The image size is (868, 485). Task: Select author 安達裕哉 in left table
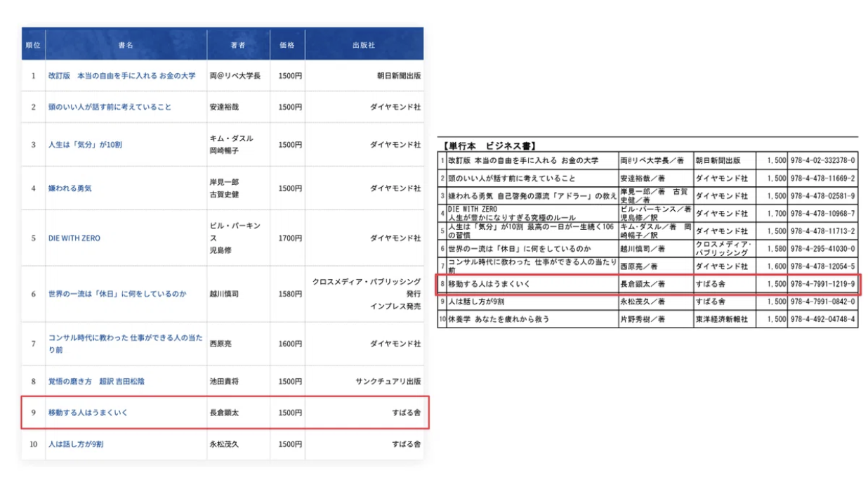click(225, 107)
